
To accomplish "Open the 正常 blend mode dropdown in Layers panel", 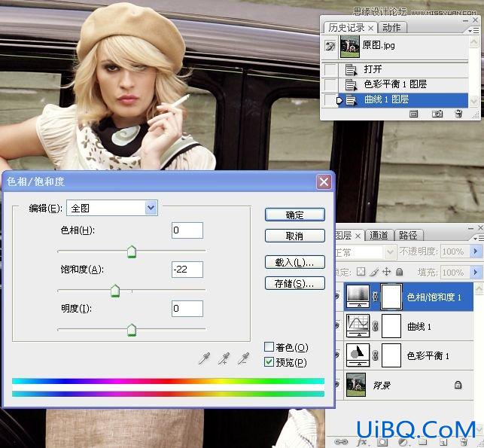I will [x=390, y=252].
